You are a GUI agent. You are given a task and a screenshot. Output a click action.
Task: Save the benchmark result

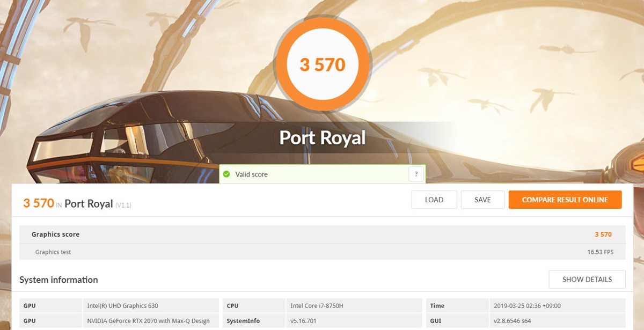(482, 200)
